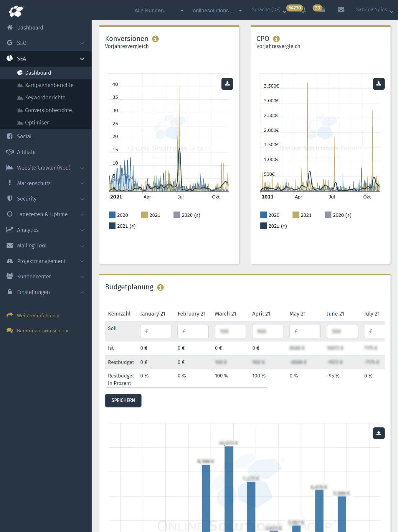Open Keywordberichte in the SEA submenu

point(46,97)
